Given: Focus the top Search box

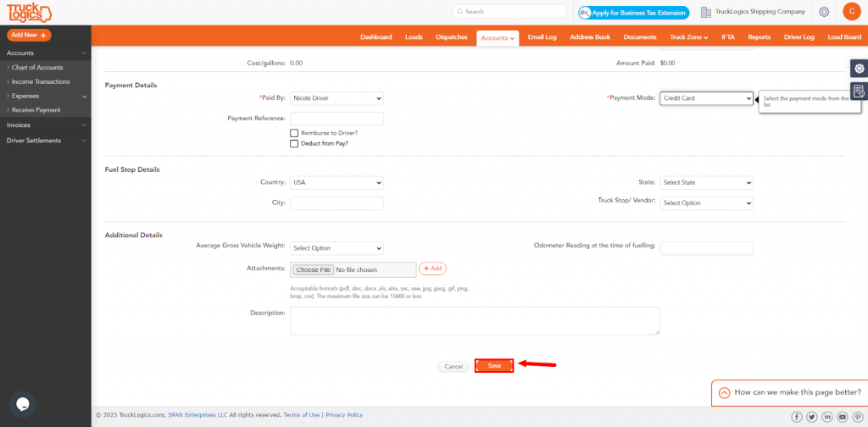Looking at the screenshot, I should [509, 12].
